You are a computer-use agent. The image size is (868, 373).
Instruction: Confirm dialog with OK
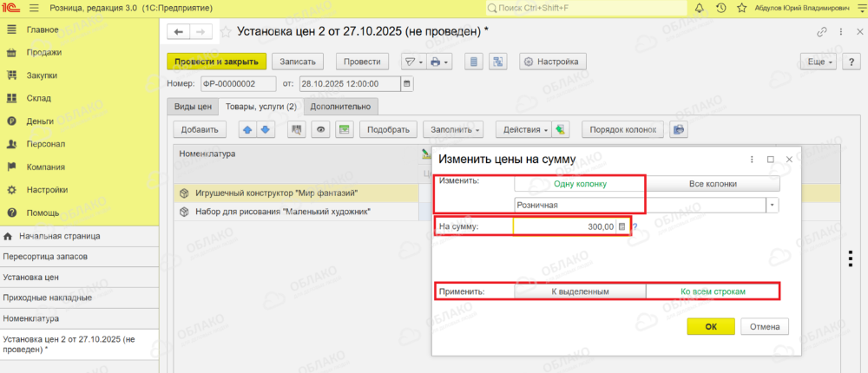click(x=711, y=326)
